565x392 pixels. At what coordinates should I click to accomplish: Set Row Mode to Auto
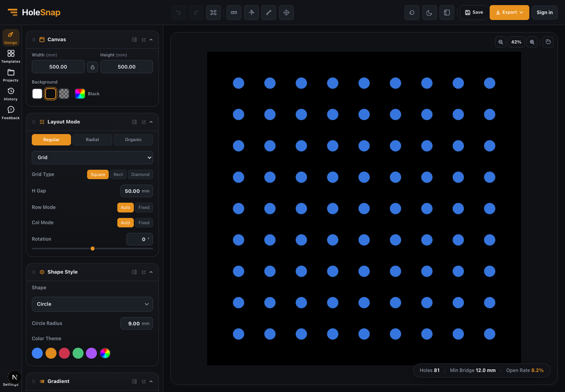[x=126, y=207]
